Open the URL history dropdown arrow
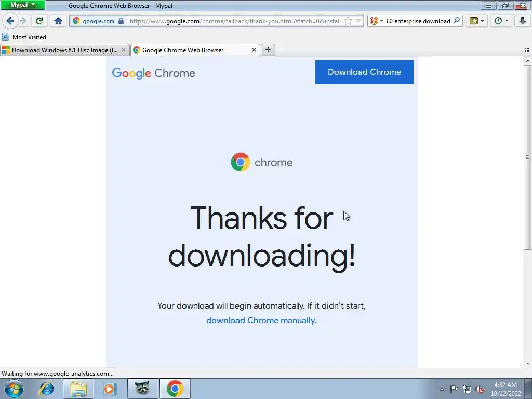Screen dimensions: 532x399 coord(358,21)
